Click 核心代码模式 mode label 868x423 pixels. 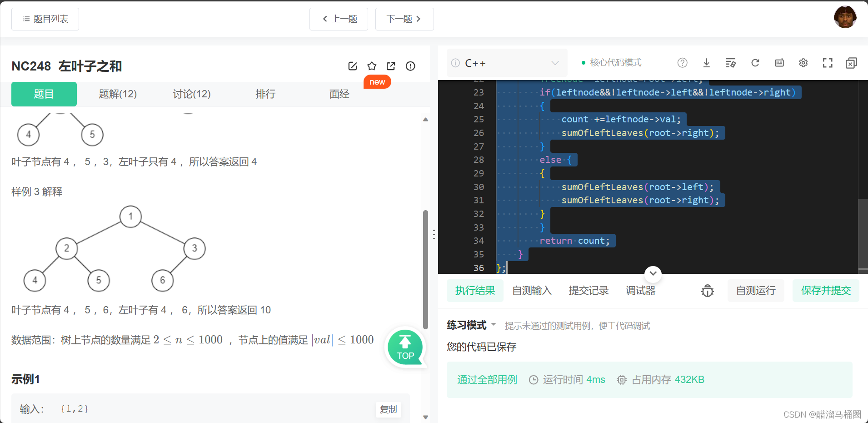pyautogui.click(x=615, y=63)
